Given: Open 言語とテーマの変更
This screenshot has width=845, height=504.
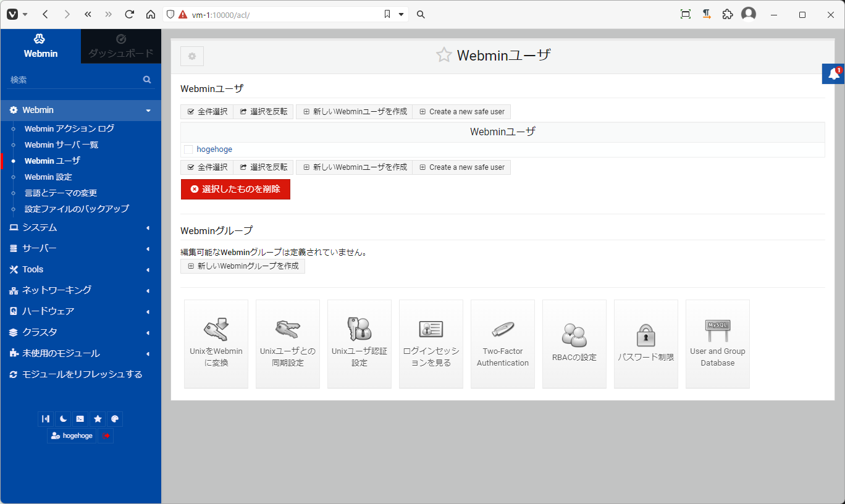Looking at the screenshot, I should point(61,193).
